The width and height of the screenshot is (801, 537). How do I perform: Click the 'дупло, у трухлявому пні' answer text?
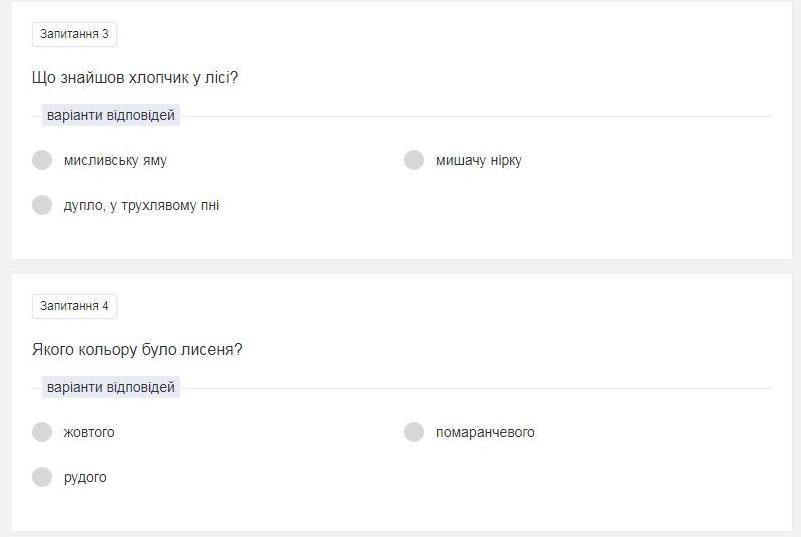pos(141,205)
